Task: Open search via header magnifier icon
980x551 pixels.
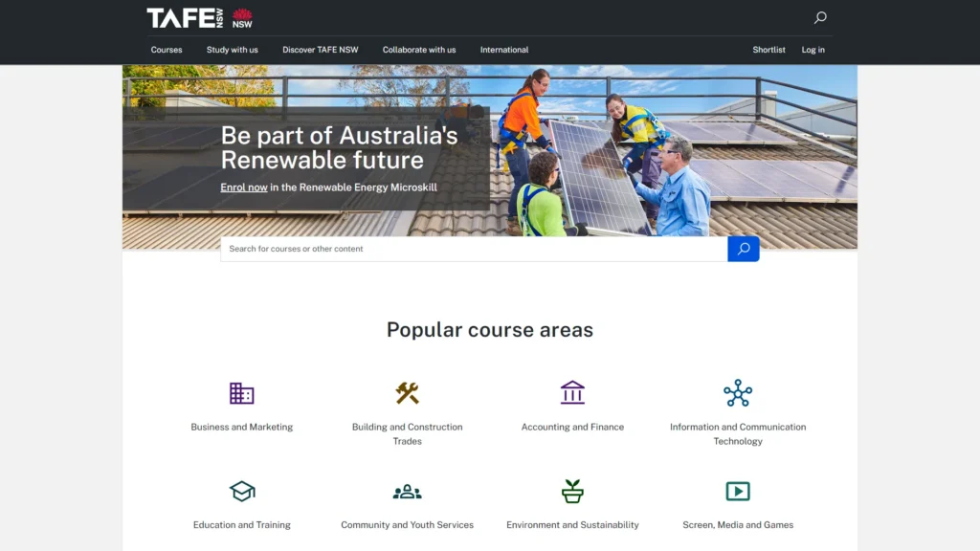Action: tap(820, 17)
